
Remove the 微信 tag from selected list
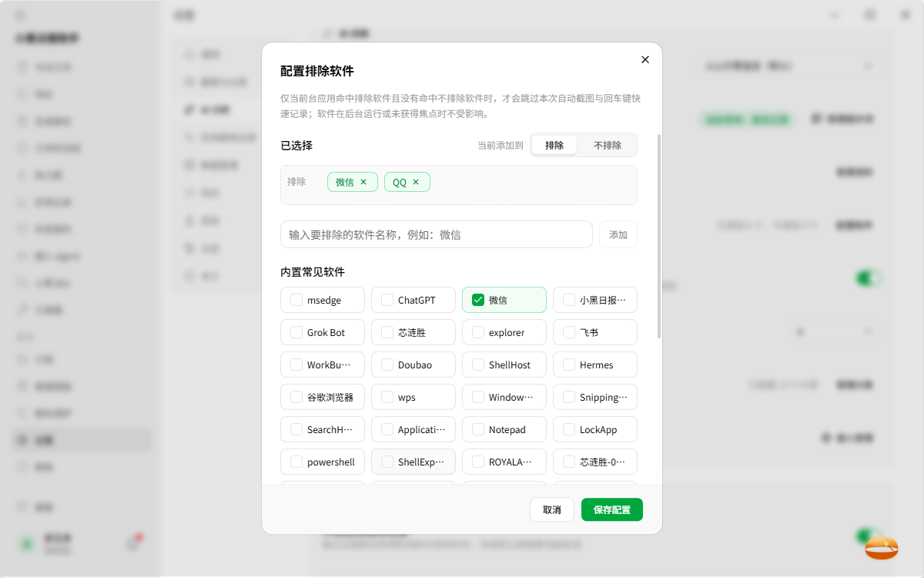pos(363,182)
